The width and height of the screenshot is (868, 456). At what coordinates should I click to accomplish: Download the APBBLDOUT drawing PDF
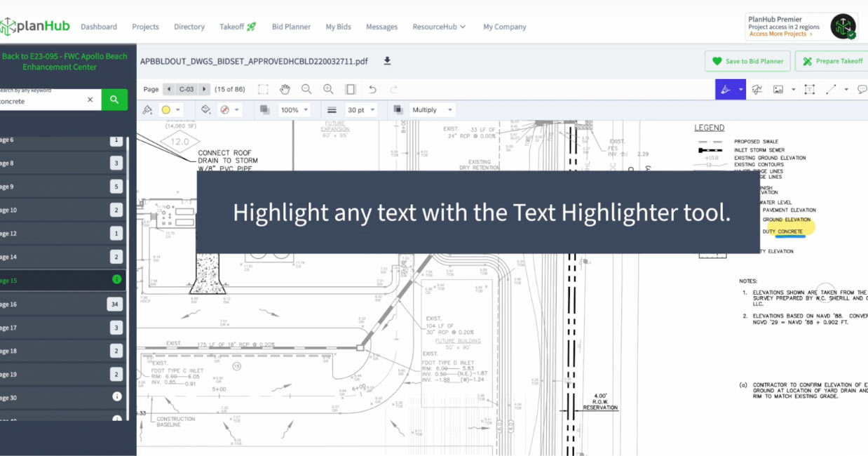tap(386, 61)
